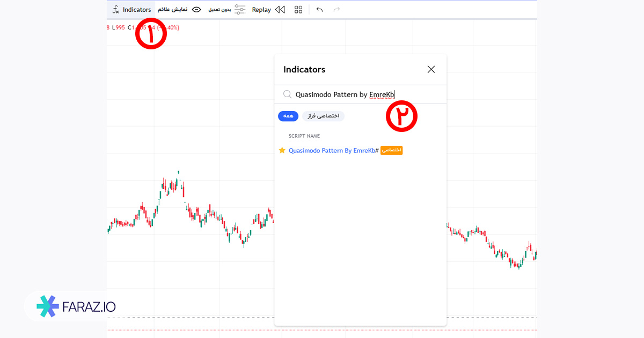Switch to the همه filter tab
Screen dimensions: 644x338
click(x=288, y=116)
